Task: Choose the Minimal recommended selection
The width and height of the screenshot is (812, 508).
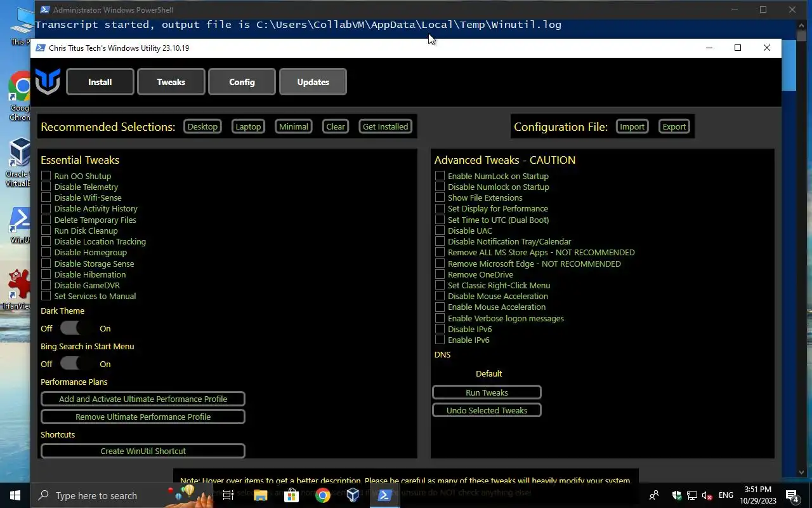Action: (294, 126)
